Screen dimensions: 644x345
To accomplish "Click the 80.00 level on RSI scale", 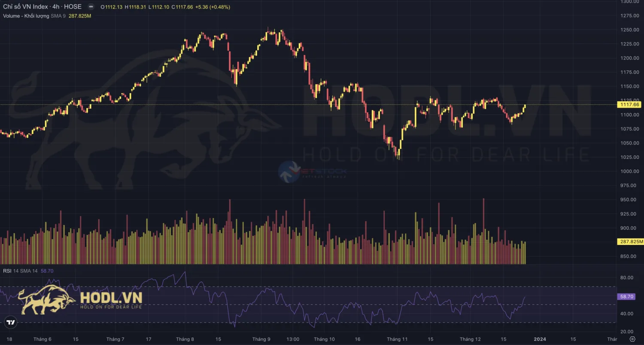I will pyautogui.click(x=627, y=278).
